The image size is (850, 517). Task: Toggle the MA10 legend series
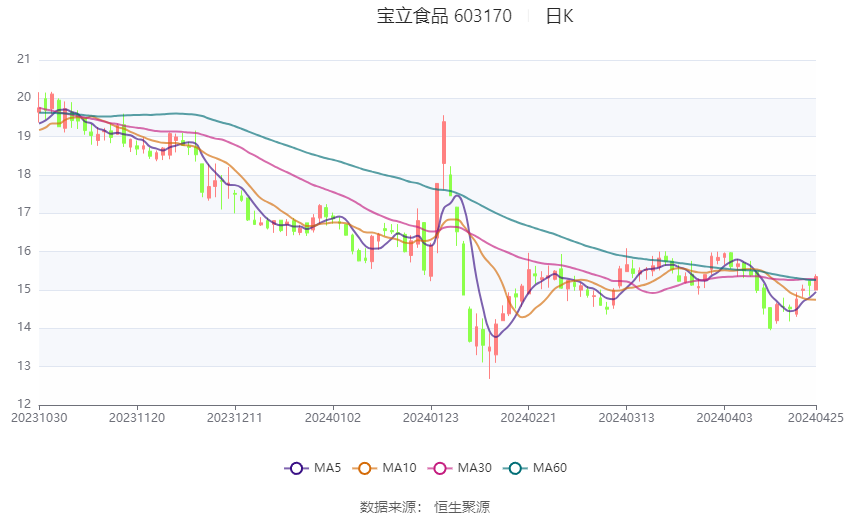tap(384, 468)
